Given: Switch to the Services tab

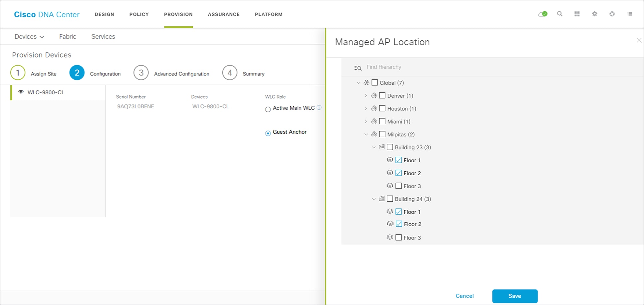Looking at the screenshot, I should pos(103,37).
